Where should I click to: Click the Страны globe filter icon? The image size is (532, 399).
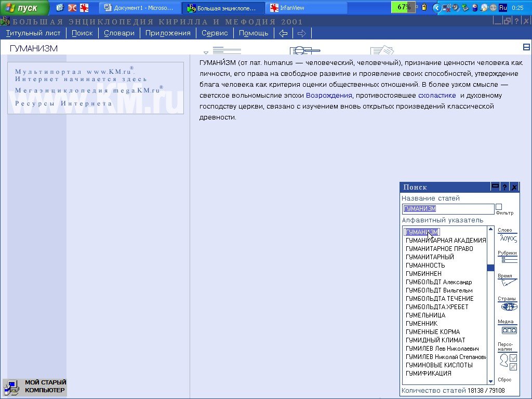pyautogui.click(x=508, y=307)
